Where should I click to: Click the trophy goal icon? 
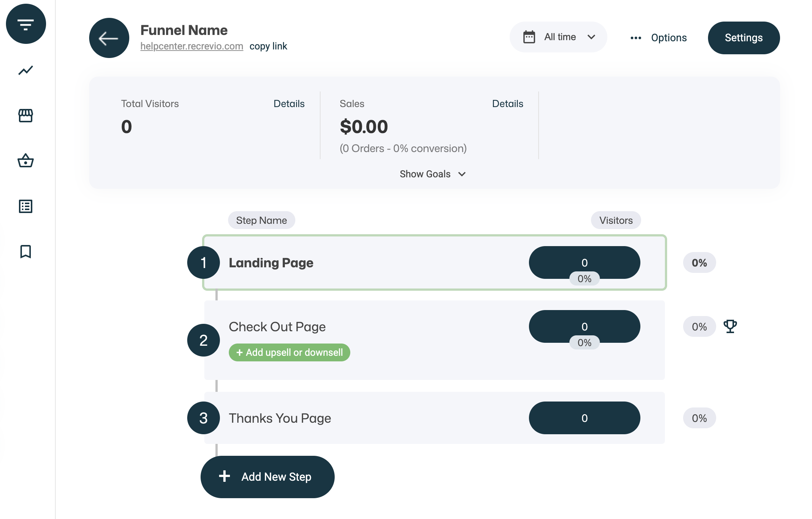click(730, 326)
